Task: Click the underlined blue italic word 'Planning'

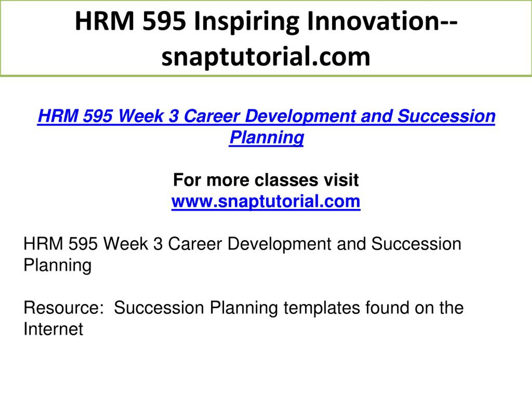Action: 266,137
